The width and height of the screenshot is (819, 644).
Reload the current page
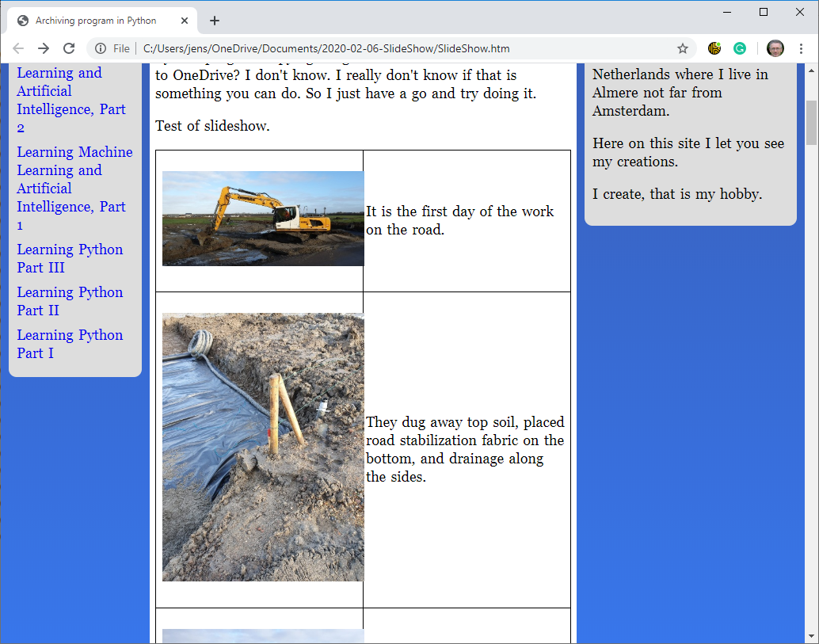69,48
